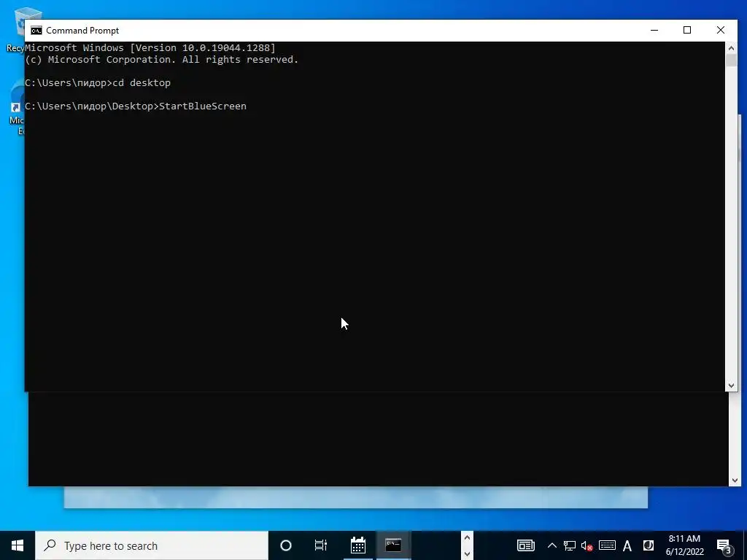747x560 pixels.
Task: Select the Command Prompt taskbar button
Action: (x=393, y=545)
